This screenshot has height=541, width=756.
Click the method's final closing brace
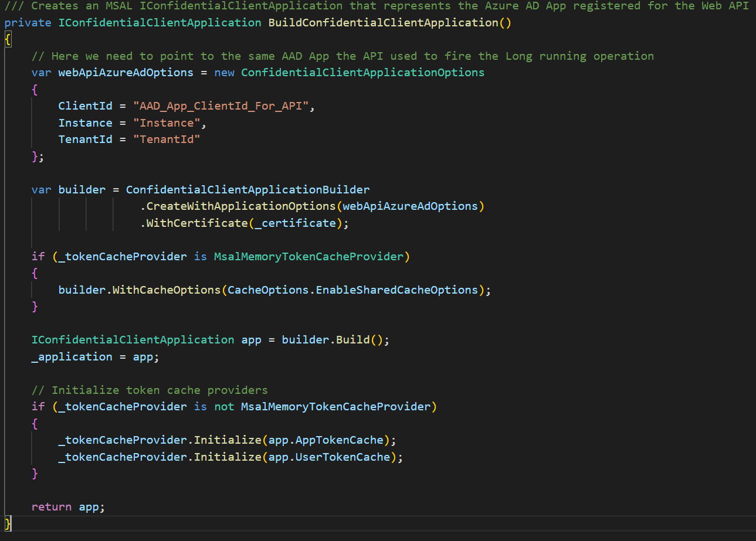point(8,523)
